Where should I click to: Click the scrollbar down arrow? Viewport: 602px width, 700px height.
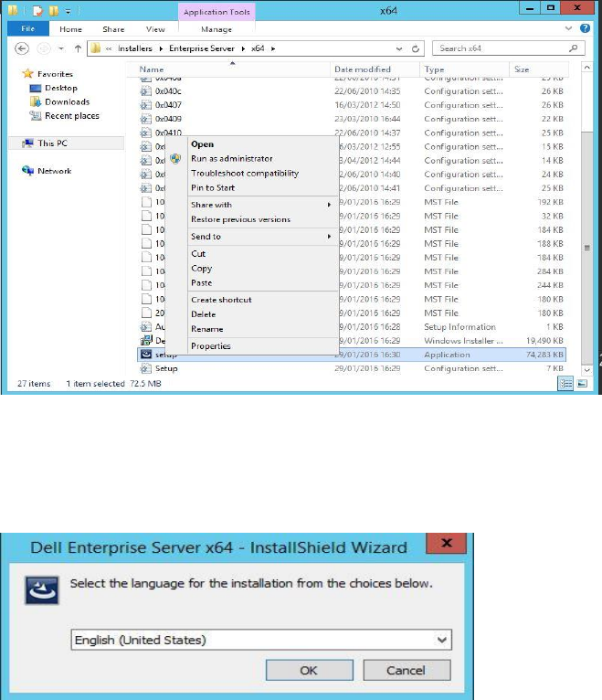587,369
